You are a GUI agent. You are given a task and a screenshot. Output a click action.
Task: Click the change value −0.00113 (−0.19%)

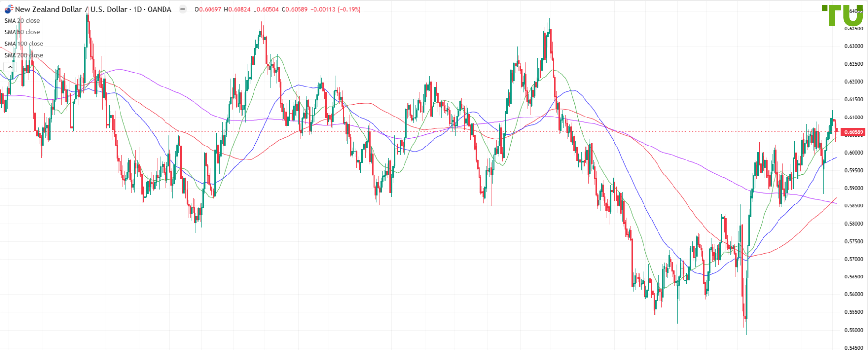pyautogui.click(x=335, y=9)
